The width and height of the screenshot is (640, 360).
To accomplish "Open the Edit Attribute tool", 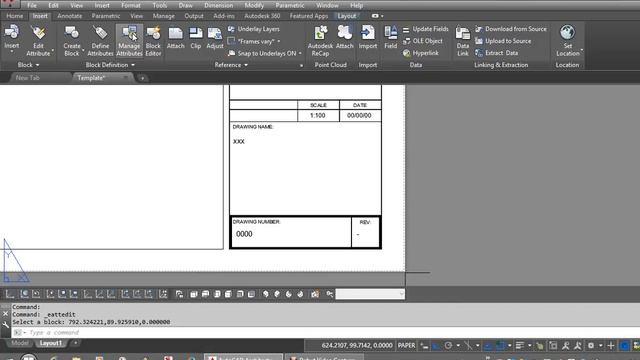I will tap(38, 40).
